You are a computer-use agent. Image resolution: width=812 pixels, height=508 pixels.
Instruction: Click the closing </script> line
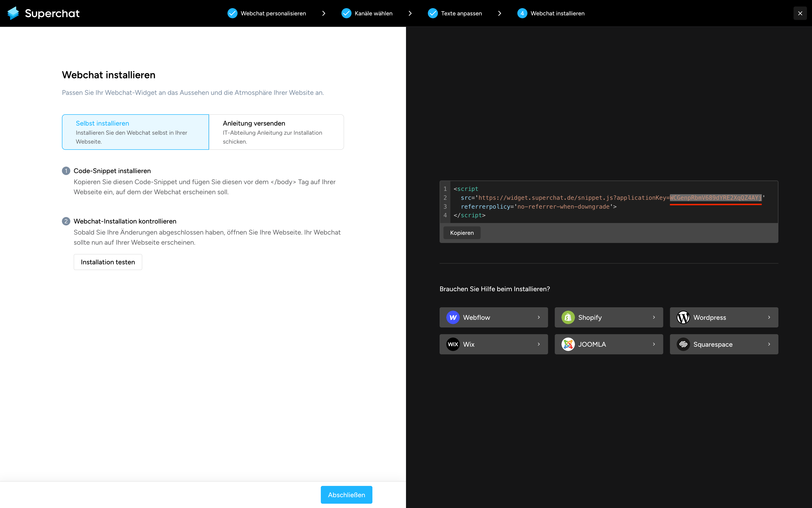[470, 215]
